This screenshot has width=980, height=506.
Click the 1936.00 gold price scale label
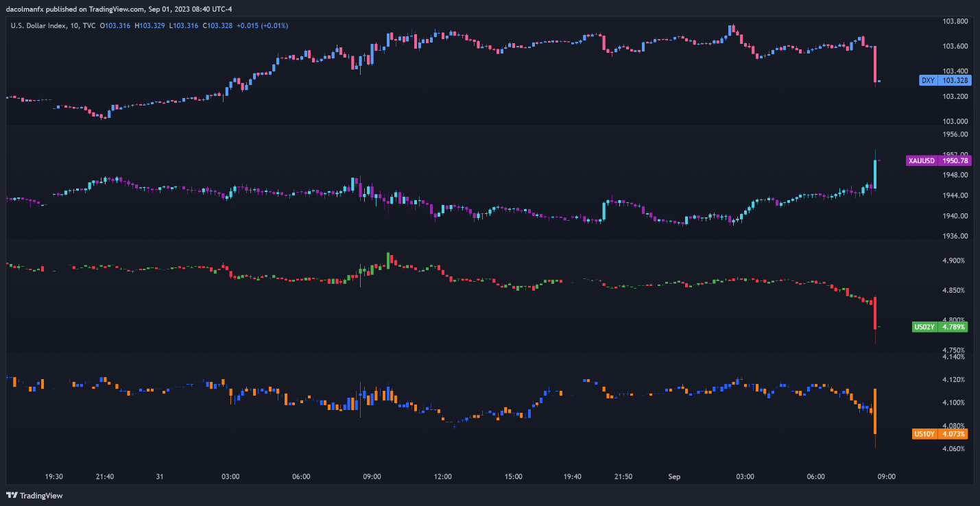click(x=955, y=236)
